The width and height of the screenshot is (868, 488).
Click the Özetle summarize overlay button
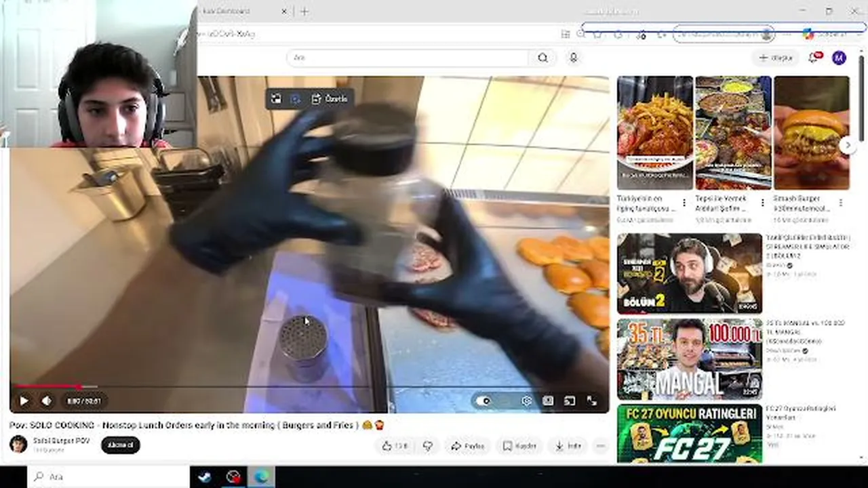pyautogui.click(x=330, y=99)
